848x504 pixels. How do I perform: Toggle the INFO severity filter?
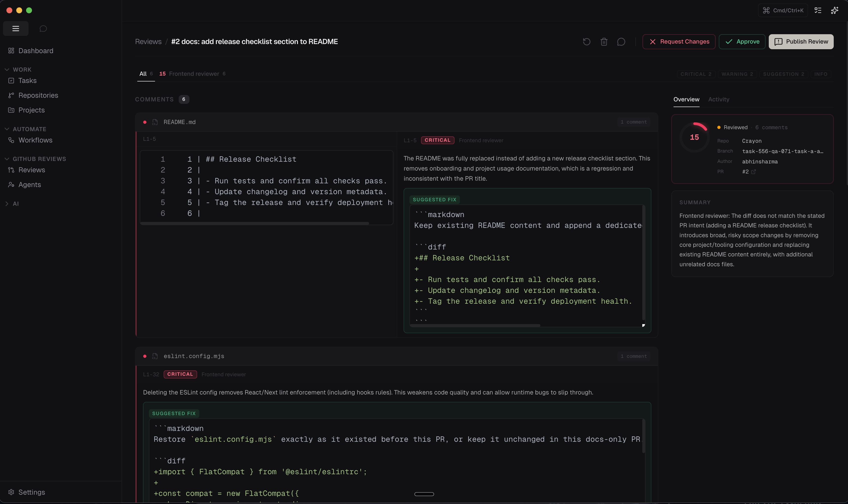pos(821,74)
